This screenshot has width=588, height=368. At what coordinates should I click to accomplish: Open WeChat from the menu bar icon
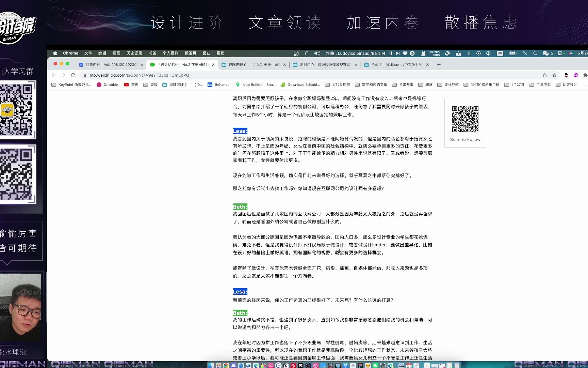(545, 53)
